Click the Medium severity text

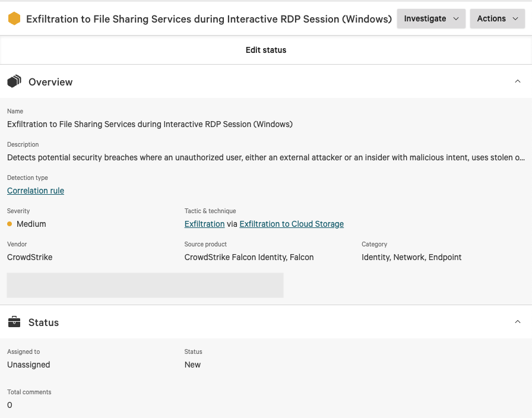[31, 224]
